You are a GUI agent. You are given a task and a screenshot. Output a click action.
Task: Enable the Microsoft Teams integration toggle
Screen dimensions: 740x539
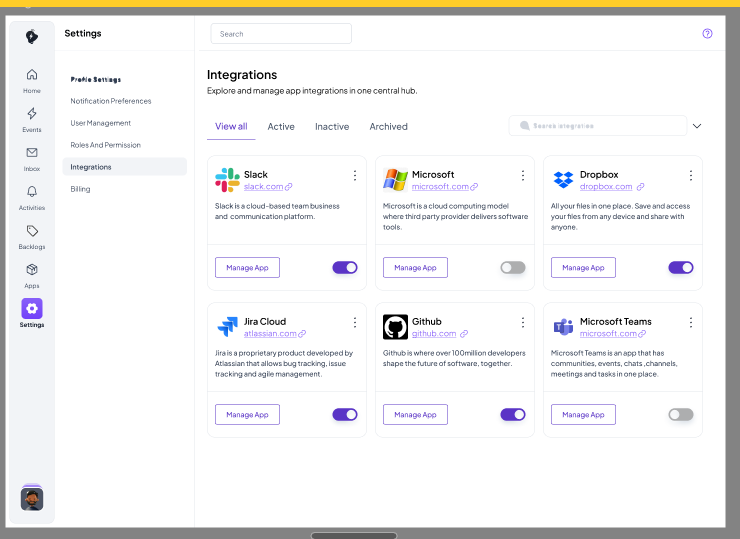tap(681, 414)
